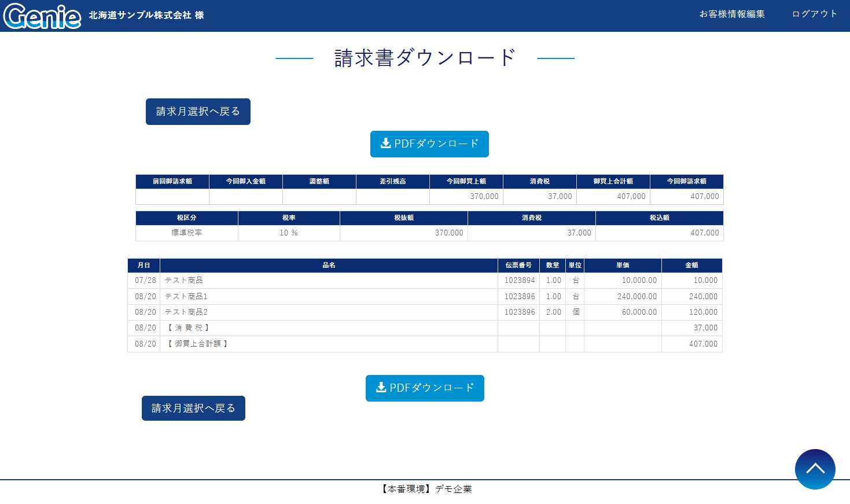This screenshot has height=504, width=850.
Task: Click the lower 請求月選択へ戻る button
Action: 193,409
